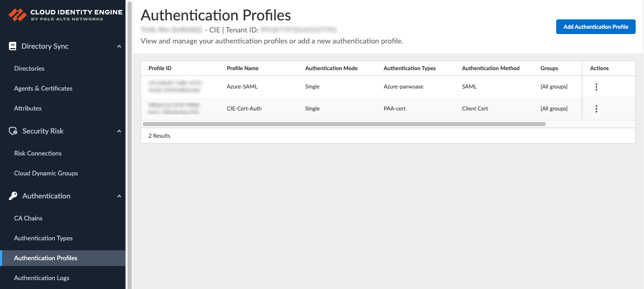Collapse the Security Risk section

[x=119, y=131]
